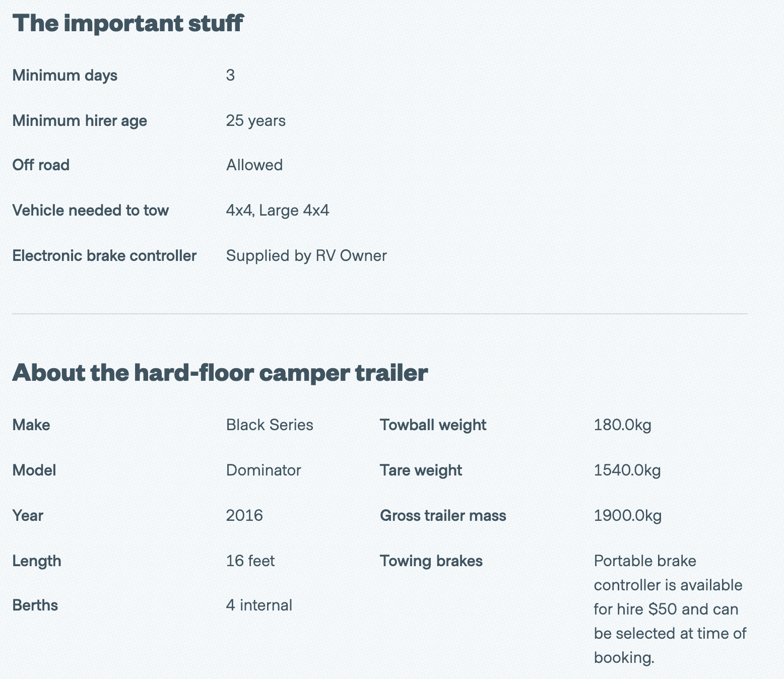Click the 'Off road' label
The image size is (784, 679).
tap(41, 165)
